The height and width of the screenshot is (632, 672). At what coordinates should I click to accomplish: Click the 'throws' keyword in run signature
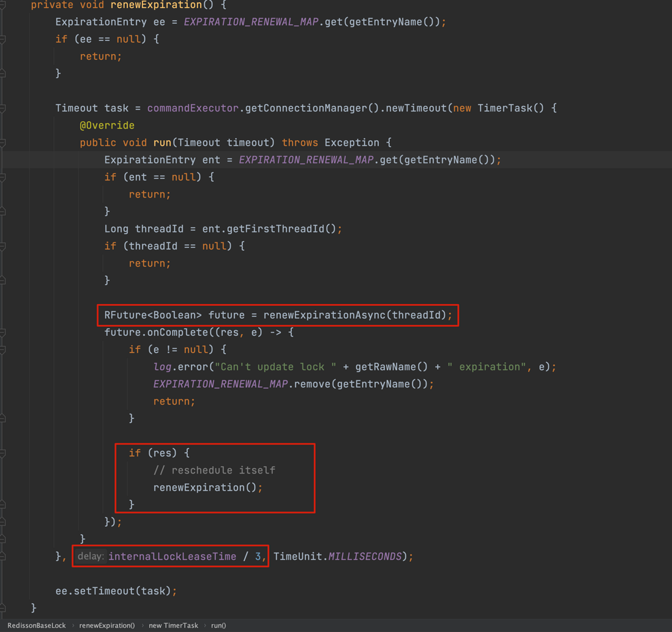point(300,143)
